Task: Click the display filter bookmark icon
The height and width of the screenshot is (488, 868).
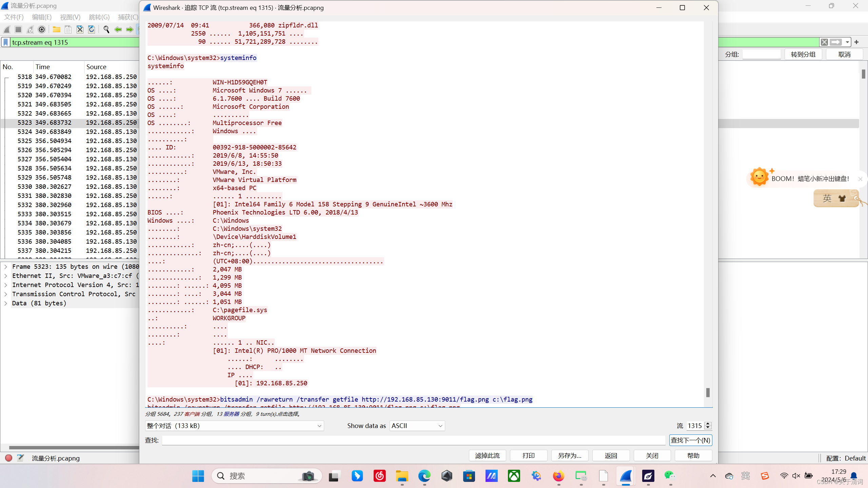Action: pyautogui.click(x=6, y=42)
